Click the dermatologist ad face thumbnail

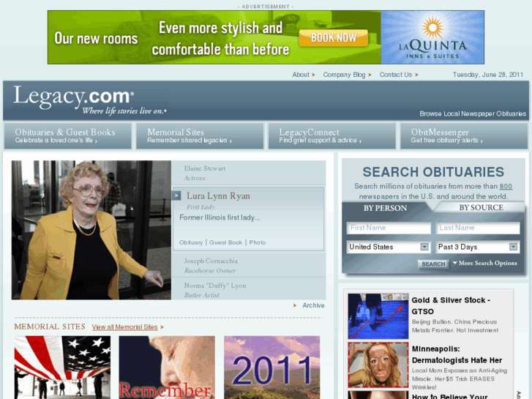(378, 365)
